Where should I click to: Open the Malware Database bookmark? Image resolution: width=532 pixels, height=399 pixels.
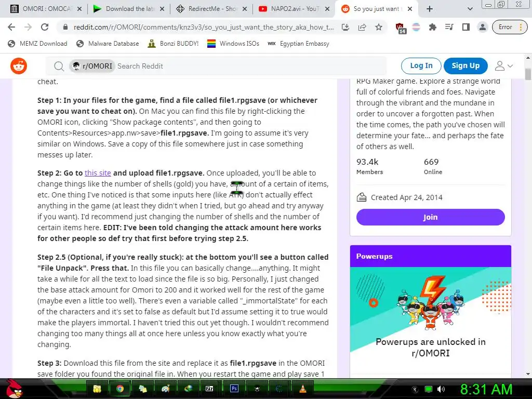coord(108,44)
